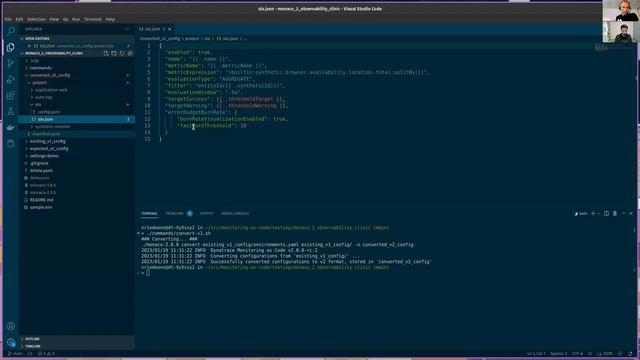The image size is (640, 360).
Task: Open the Testing flask view
Action: pos(11,111)
